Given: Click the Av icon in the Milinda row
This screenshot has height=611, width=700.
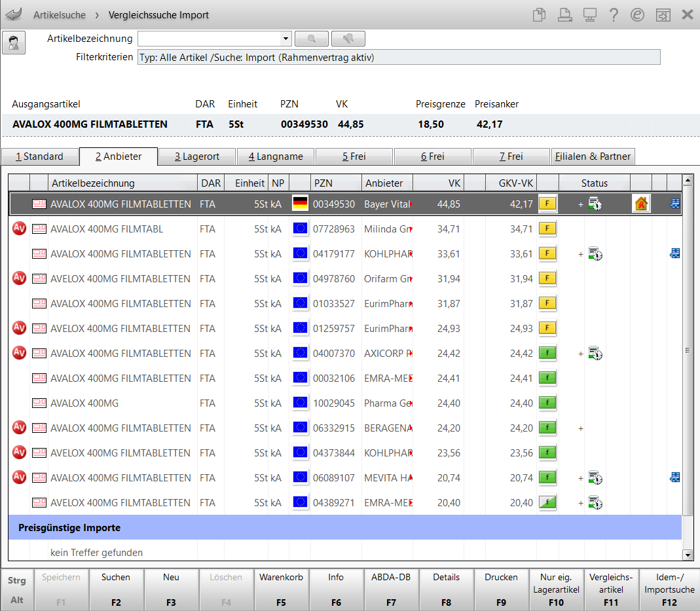Looking at the screenshot, I should click(19, 229).
